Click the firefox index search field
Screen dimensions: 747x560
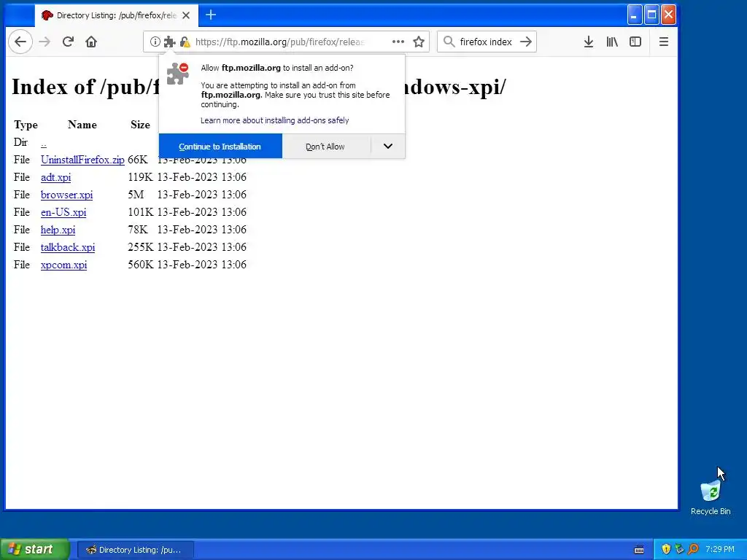coord(485,42)
